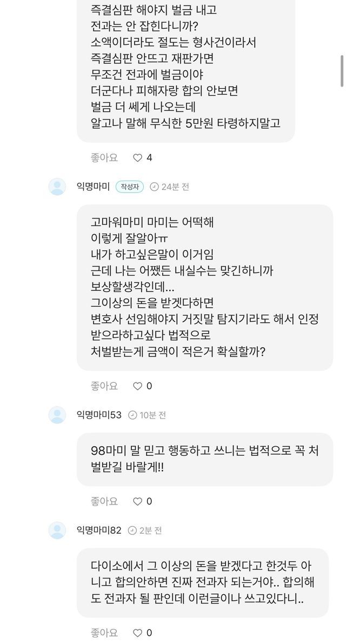This screenshot has width=346, height=644.
Task: Tap the comment bubble starting with 98마미
Action: [x=204, y=459]
